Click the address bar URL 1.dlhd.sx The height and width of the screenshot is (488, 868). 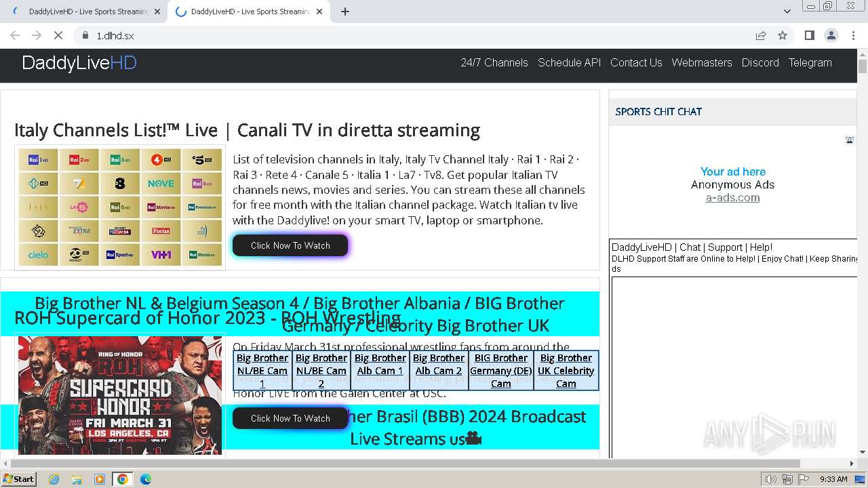pos(115,35)
